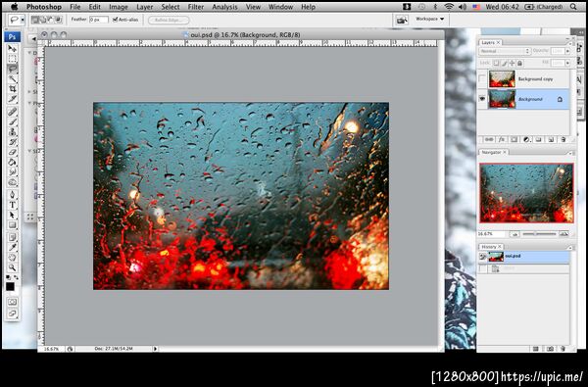The image size is (588, 387).
Task: Zoom out with Navigator small mountains button
Action: 514,234
